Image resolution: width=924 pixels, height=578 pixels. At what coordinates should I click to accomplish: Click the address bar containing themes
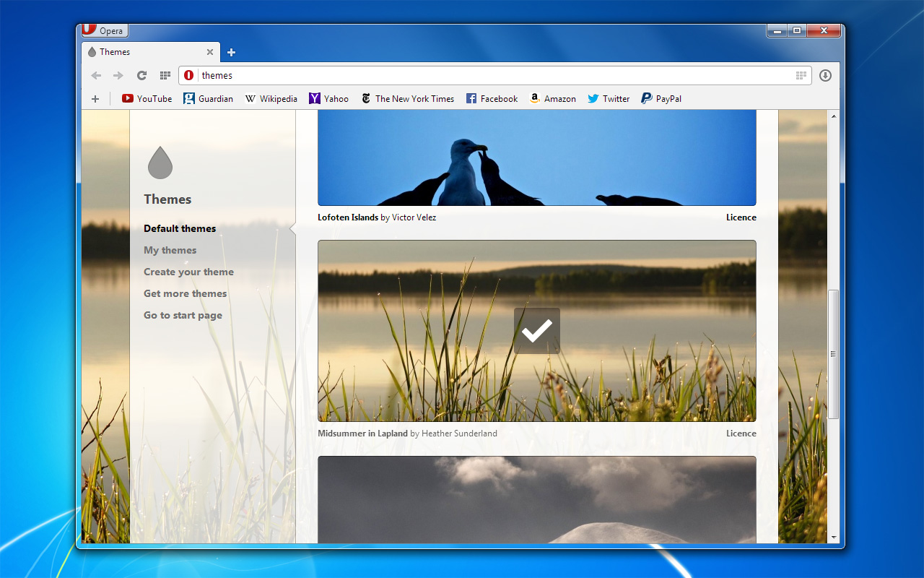coord(491,75)
